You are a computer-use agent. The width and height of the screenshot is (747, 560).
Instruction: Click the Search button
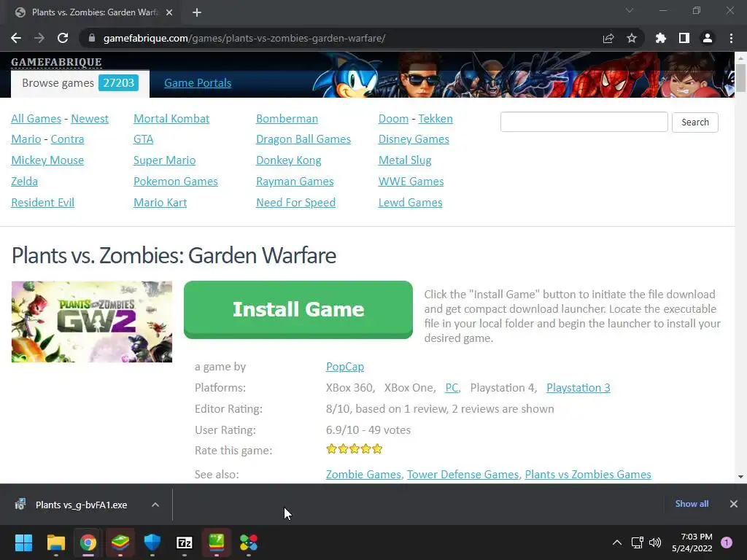click(695, 122)
